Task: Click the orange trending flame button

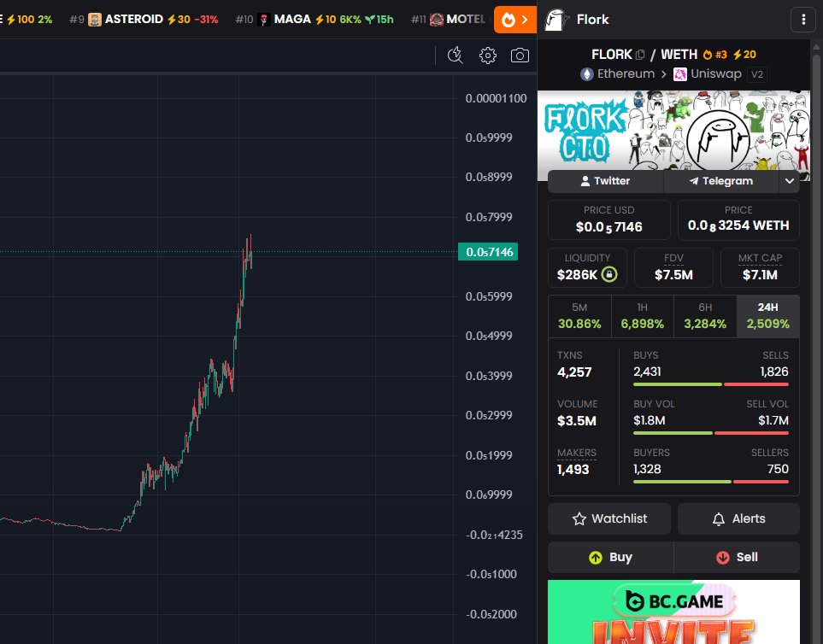Action: (x=514, y=20)
